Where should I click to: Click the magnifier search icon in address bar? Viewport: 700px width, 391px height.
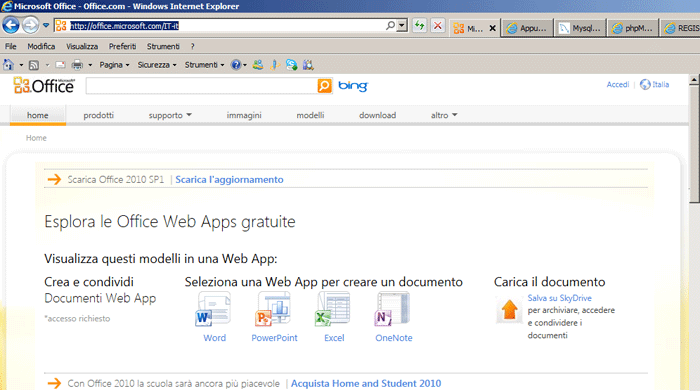[390, 25]
